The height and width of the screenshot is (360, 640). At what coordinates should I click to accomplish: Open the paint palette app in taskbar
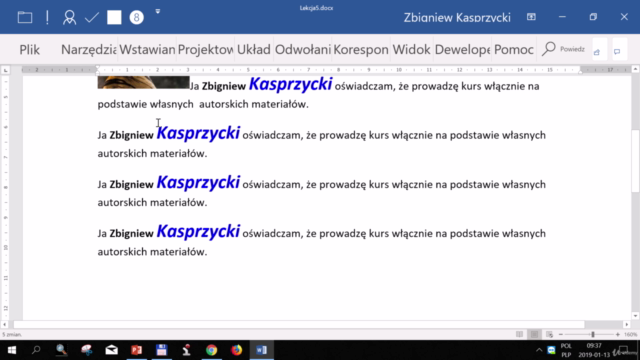coord(87,350)
